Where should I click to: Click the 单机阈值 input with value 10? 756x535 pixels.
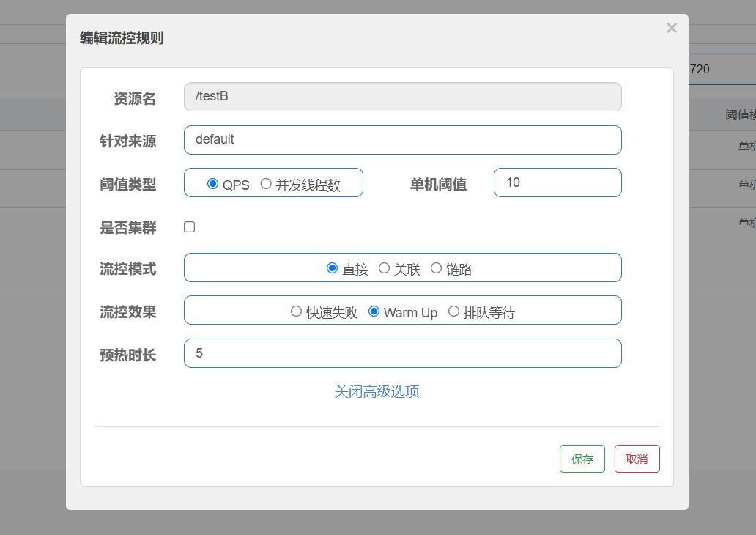point(557,182)
